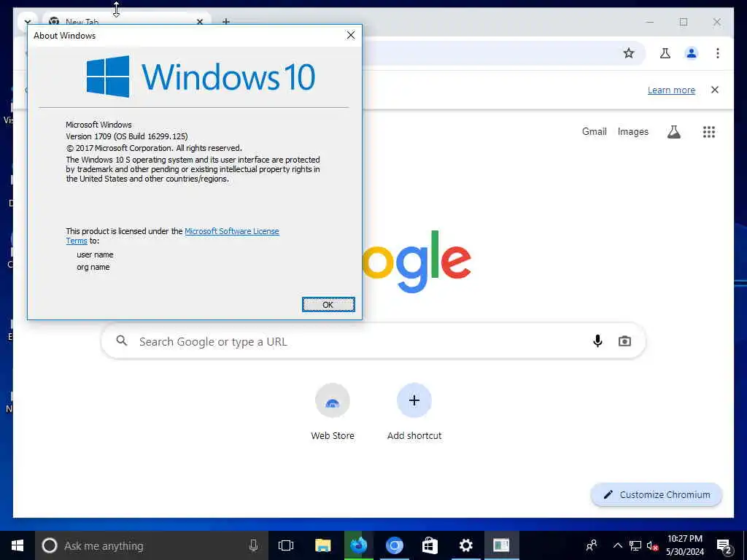
Task: Open Google apps grid icon
Action: 709,132
